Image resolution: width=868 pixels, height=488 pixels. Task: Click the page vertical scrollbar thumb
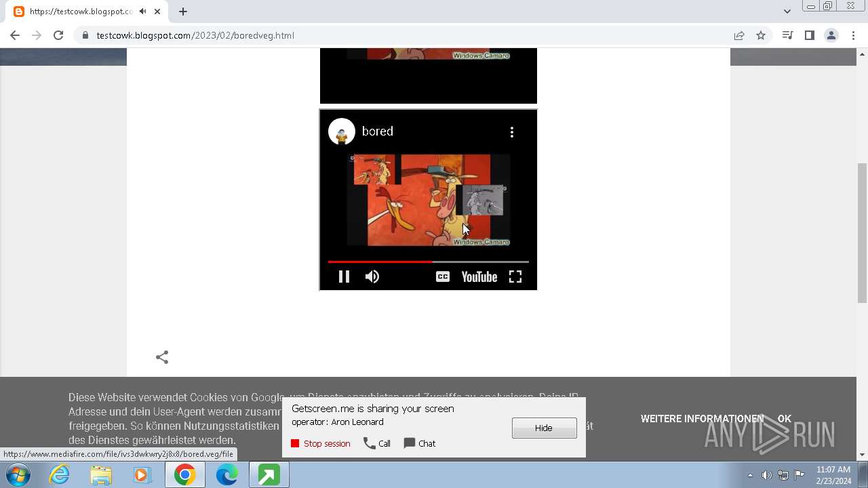(x=863, y=232)
